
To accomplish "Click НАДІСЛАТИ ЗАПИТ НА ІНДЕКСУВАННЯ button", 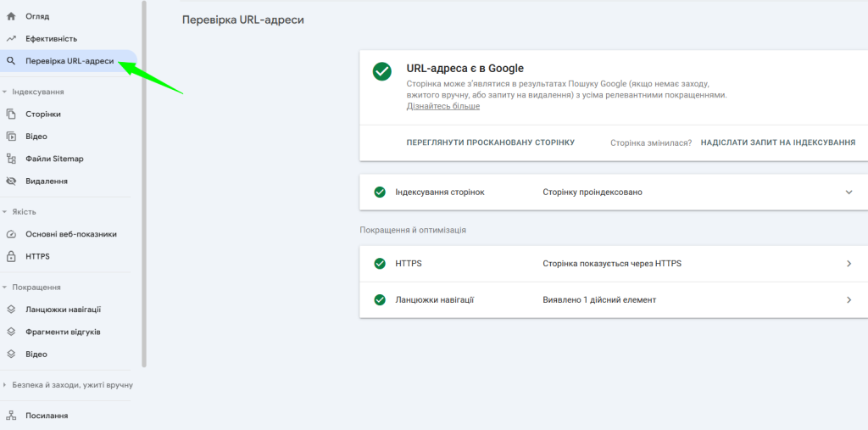I will (777, 142).
